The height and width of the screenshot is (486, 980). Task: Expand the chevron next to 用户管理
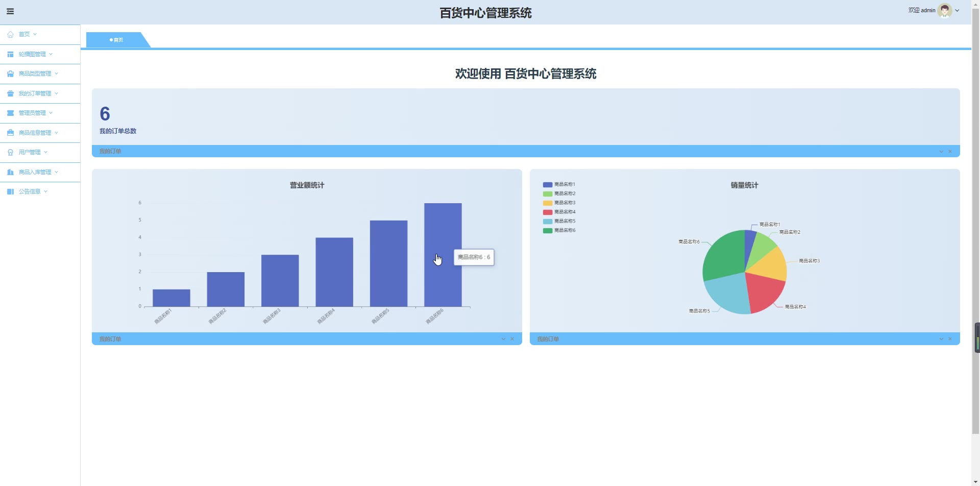45,152
